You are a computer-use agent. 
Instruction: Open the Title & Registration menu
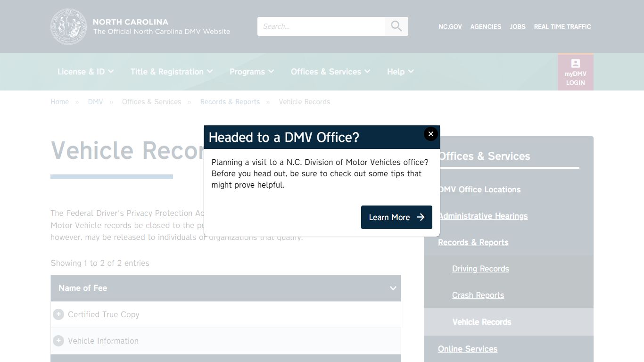(172, 72)
